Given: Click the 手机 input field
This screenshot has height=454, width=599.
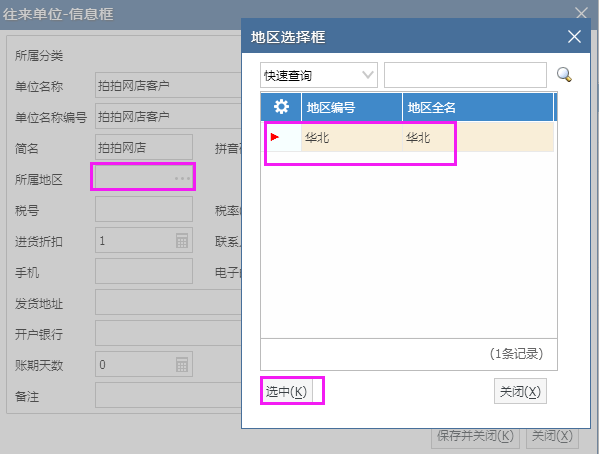Looking at the screenshot, I should 144,271.
